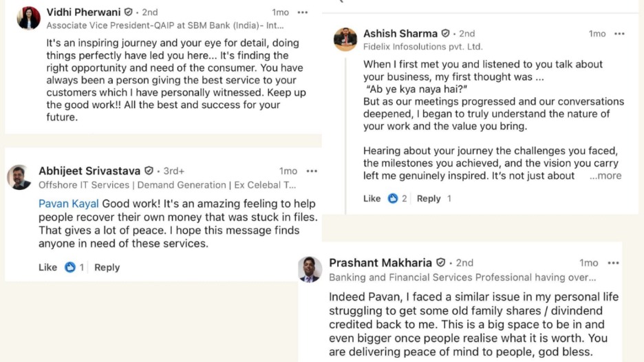The image size is (644, 362).
Task: Like Ashish Sharma's comment
Action: coord(372,198)
